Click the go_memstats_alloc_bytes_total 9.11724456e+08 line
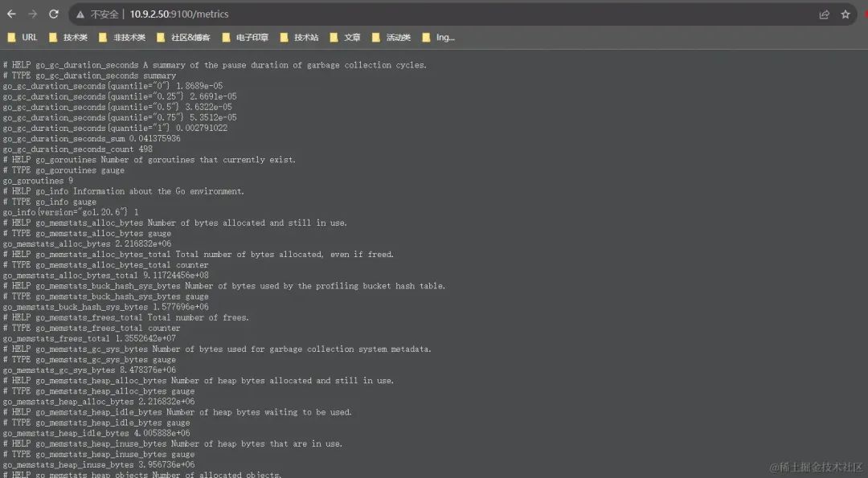Screen dimensions: 868x478 click(x=106, y=276)
